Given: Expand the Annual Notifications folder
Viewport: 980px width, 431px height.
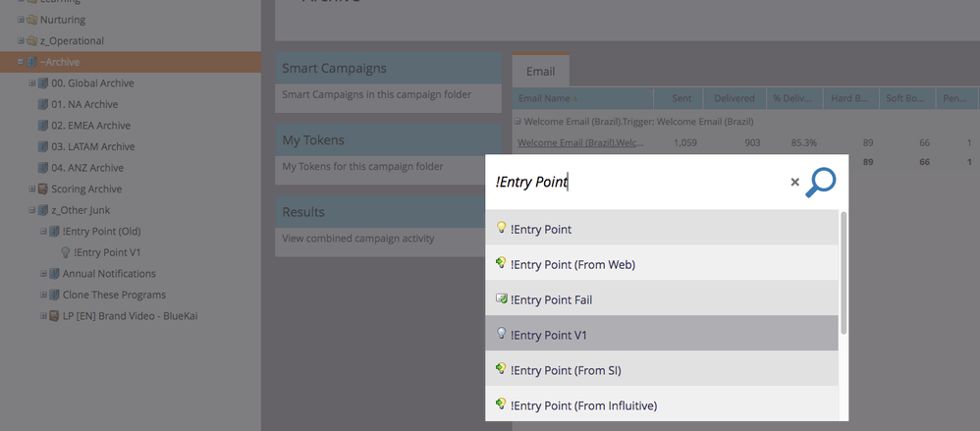Looking at the screenshot, I should coord(43,273).
